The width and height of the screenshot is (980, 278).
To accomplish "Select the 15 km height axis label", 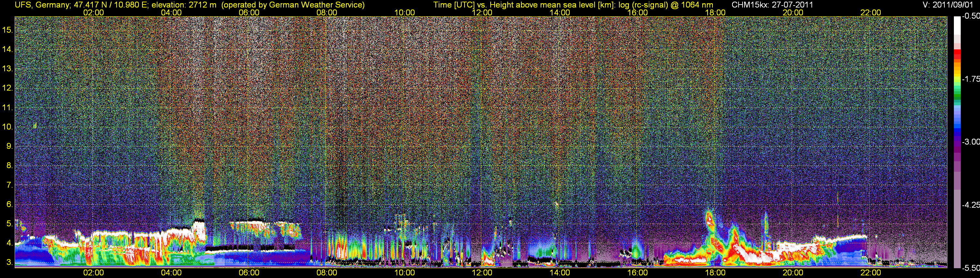I will click(x=8, y=30).
